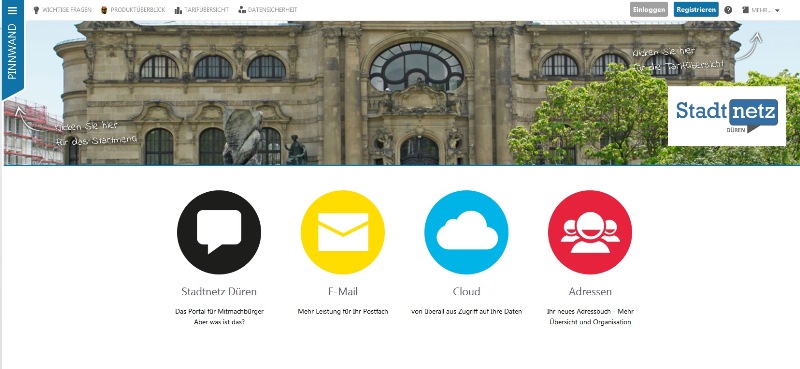Open Wichtige Fragen in top menu

click(67, 10)
